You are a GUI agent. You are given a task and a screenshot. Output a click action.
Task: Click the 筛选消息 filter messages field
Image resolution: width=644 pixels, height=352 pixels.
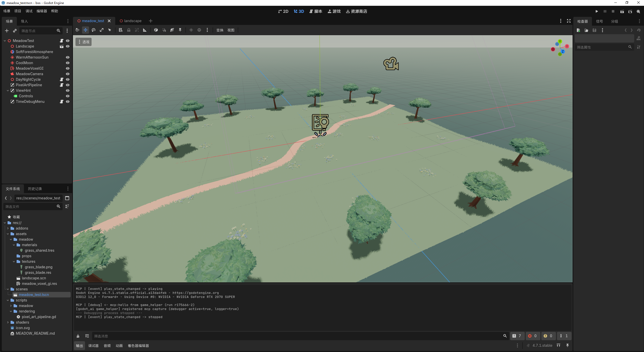coord(297,336)
